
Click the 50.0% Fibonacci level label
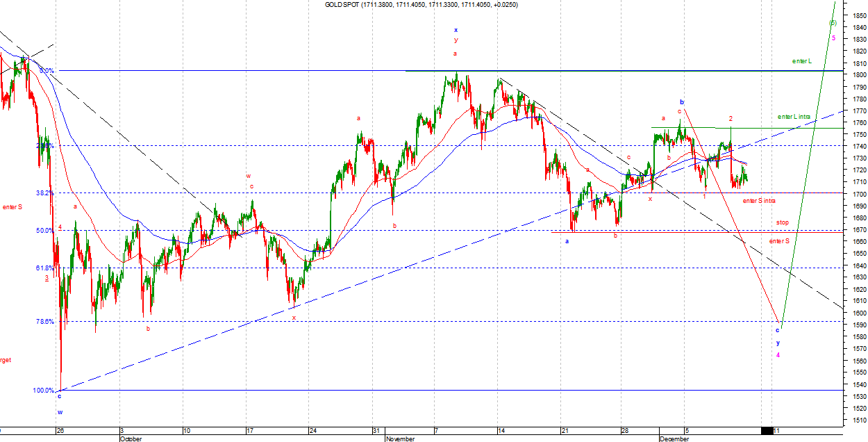(44, 231)
